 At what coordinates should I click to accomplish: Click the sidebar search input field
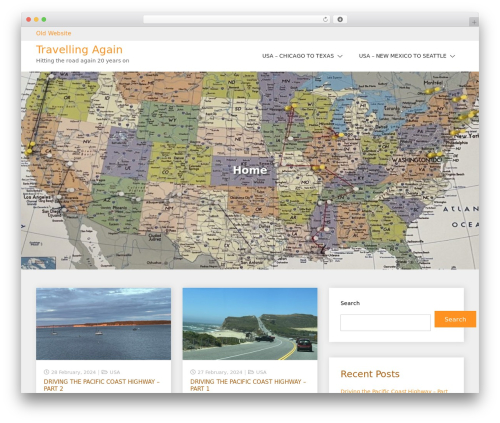tap(385, 322)
